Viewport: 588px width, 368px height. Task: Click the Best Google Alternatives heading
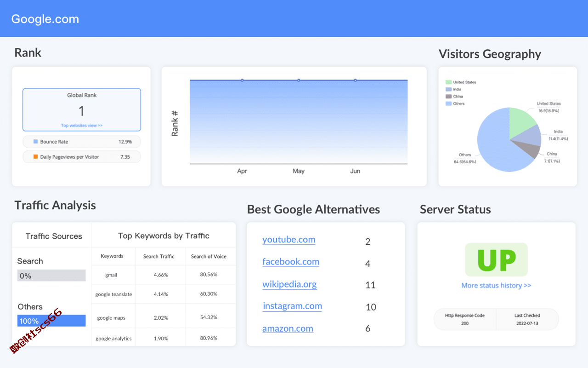pos(313,210)
